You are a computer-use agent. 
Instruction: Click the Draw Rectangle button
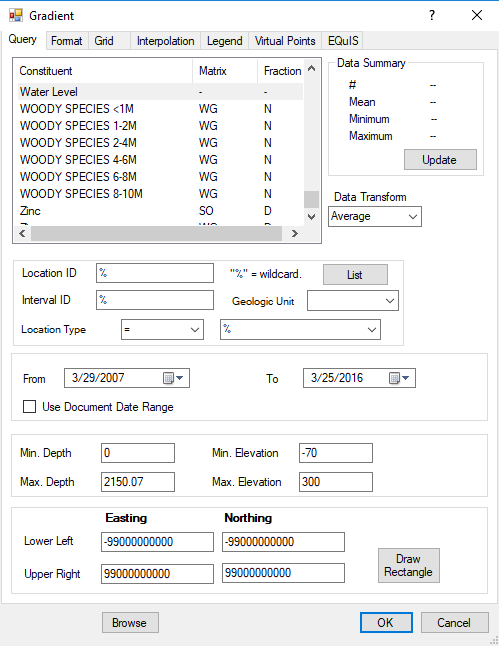click(409, 565)
